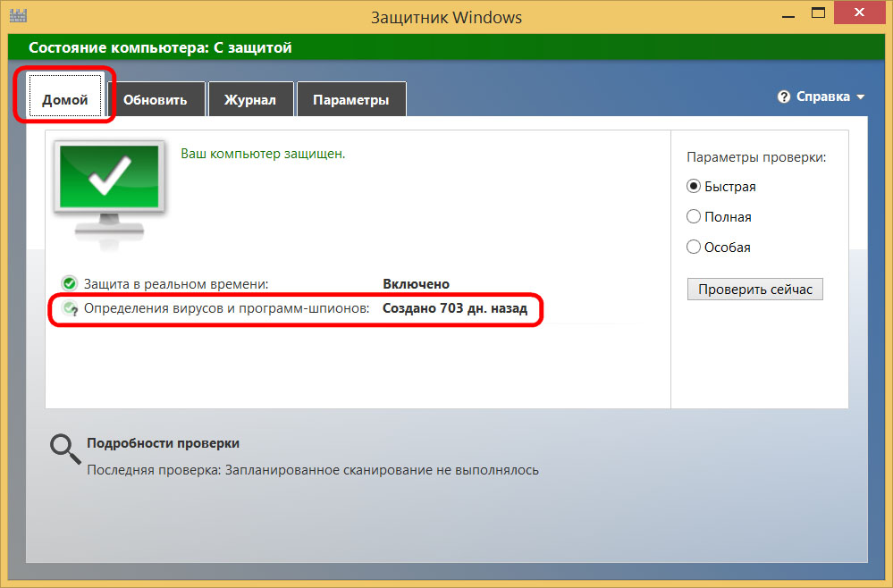Click the question mark help icon
Screen dimensions: 893x588
tap(784, 97)
